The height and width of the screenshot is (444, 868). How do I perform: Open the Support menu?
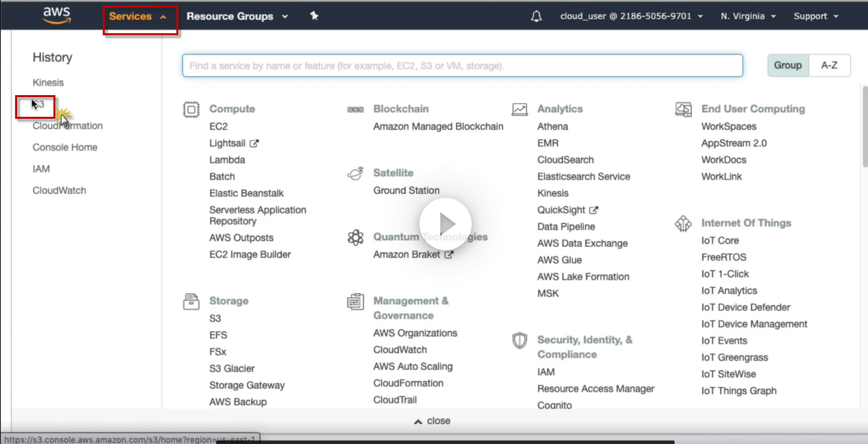(816, 16)
